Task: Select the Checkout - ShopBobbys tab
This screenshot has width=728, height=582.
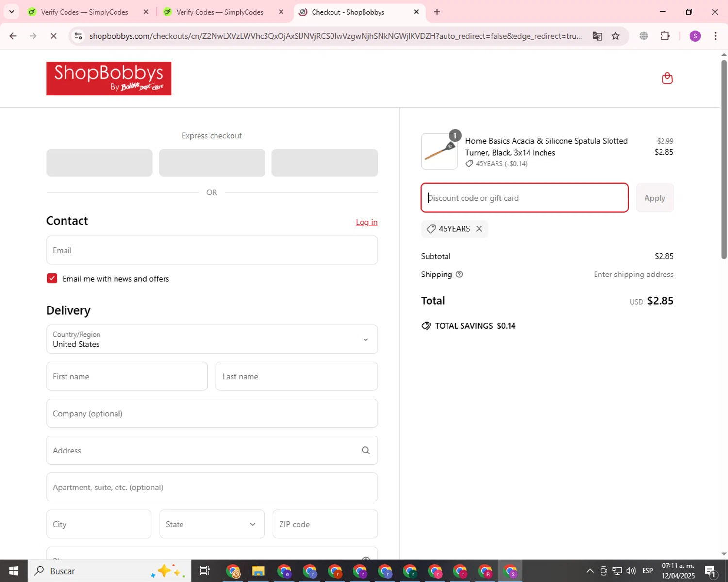Action: 348,12
